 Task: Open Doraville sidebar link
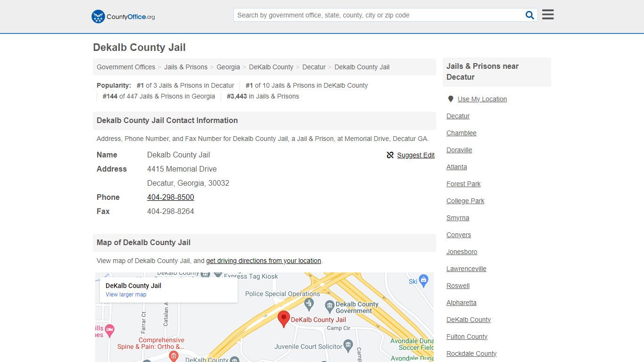tap(459, 150)
